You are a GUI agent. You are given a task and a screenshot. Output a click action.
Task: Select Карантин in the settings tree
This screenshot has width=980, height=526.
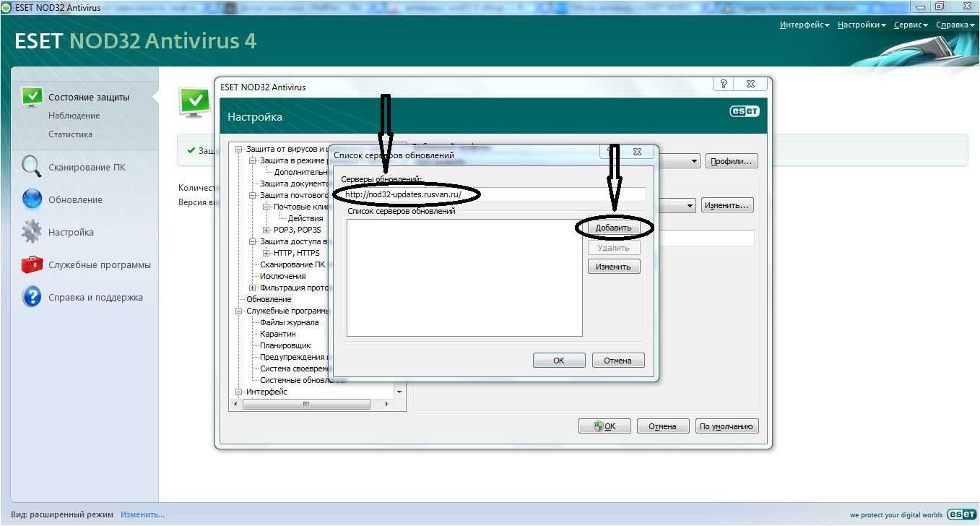point(277,334)
